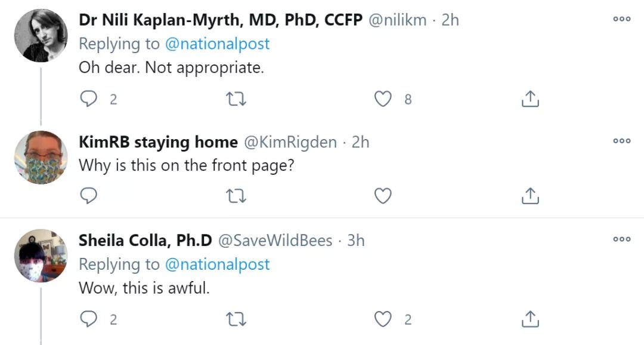Like KimRB's 'Why is this on the front page' tweet
Viewport: 644px width, 345px height.
coord(383,195)
